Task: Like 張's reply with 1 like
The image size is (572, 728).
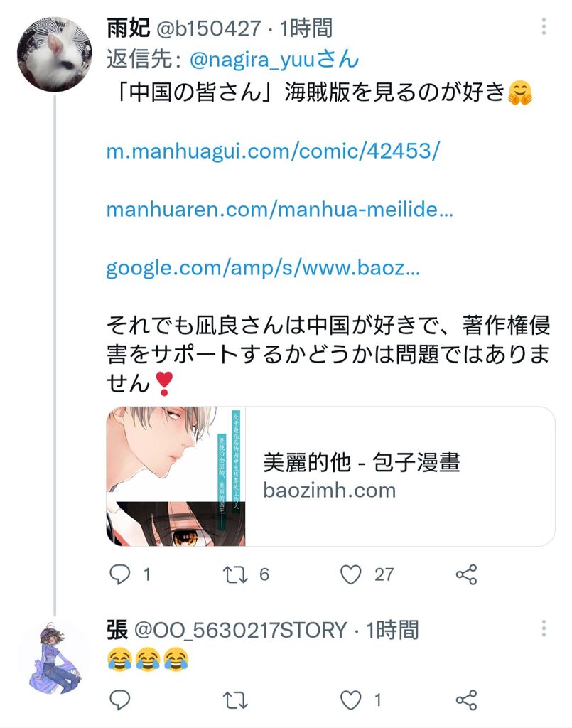Action: [351, 700]
